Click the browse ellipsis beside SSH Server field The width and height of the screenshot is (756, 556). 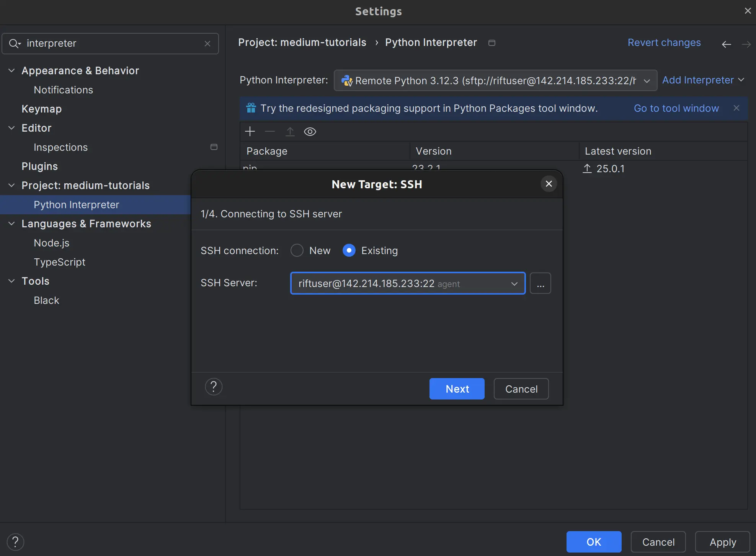pos(540,283)
